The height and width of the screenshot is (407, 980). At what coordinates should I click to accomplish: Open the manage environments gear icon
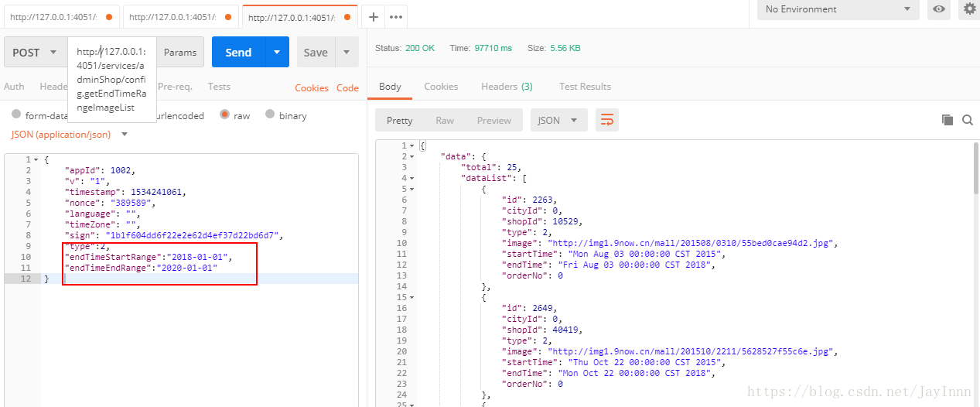coord(969,9)
